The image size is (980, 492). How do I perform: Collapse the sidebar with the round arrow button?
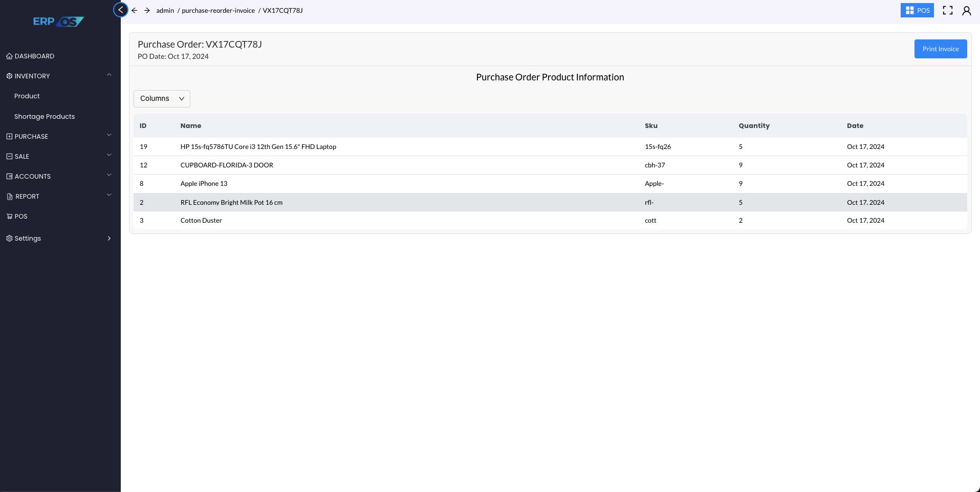pyautogui.click(x=120, y=10)
